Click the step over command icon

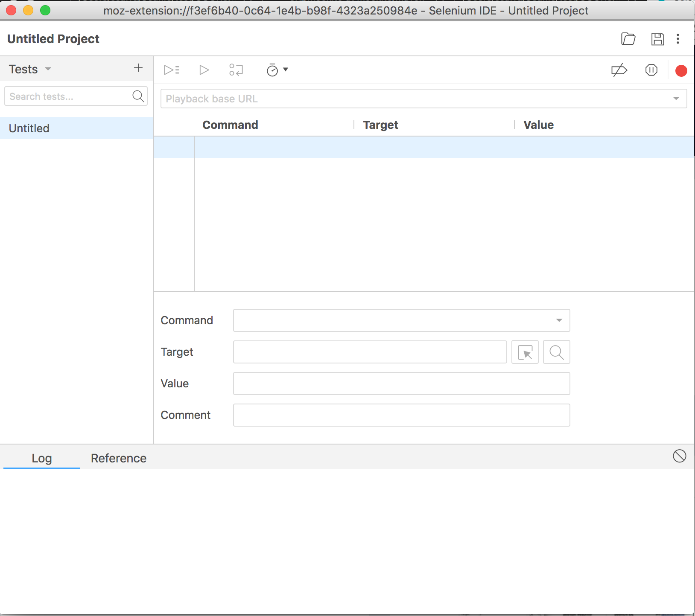coord(236,70)
